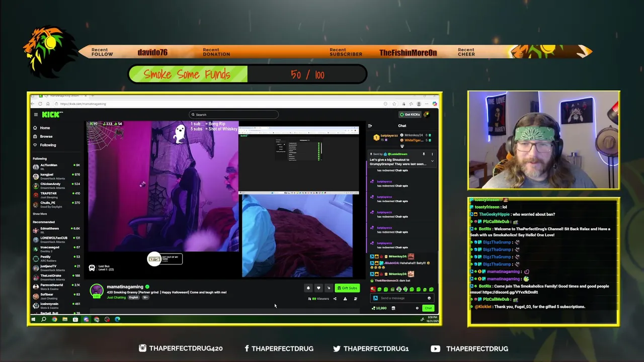Open the browser profile icon

click(x=419, y=104)
